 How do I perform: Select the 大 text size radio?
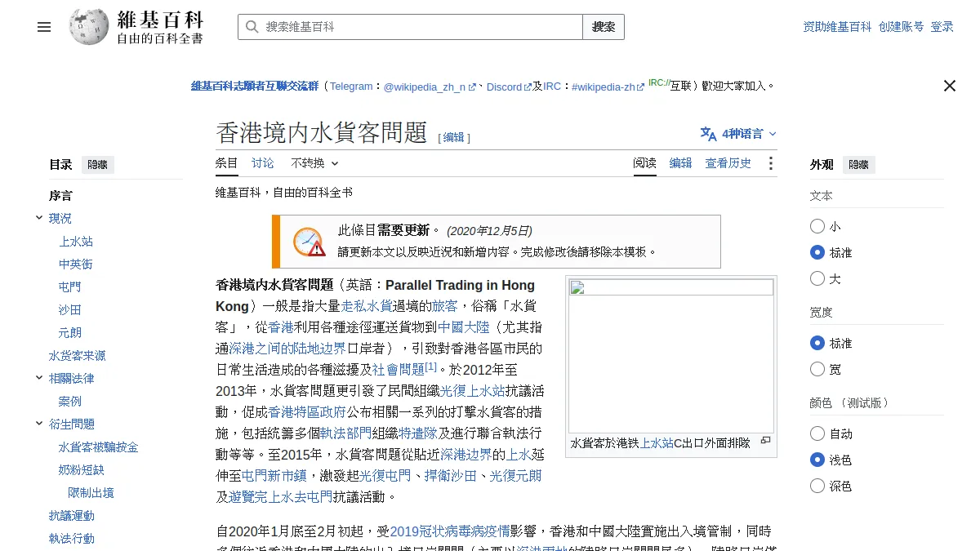tap(817, 278)
